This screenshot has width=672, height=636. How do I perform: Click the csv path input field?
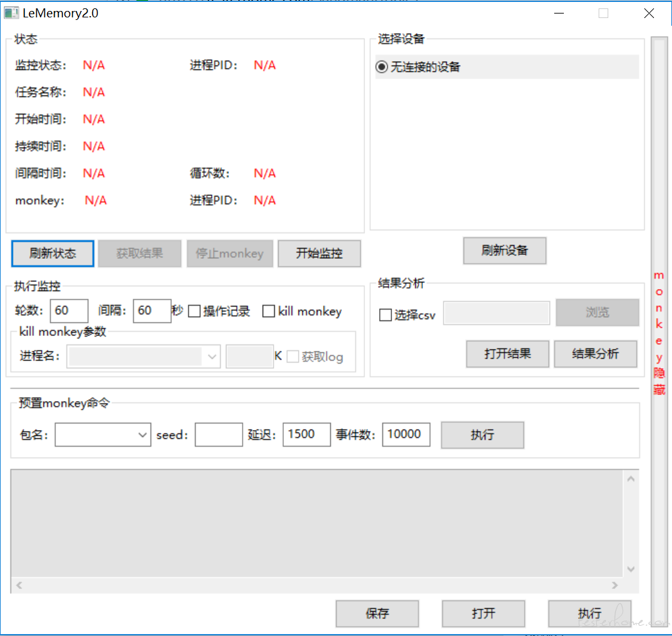[496, 313]
